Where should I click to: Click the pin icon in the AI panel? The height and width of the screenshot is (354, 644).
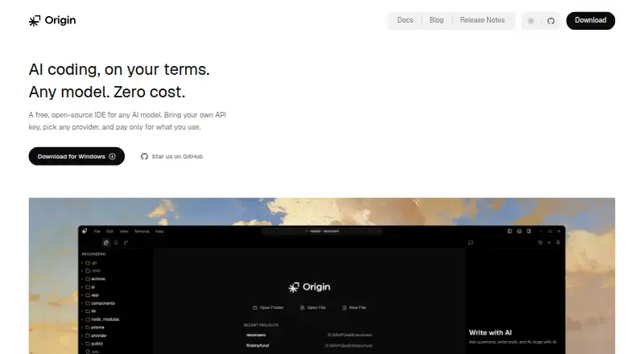pos(558,243)
